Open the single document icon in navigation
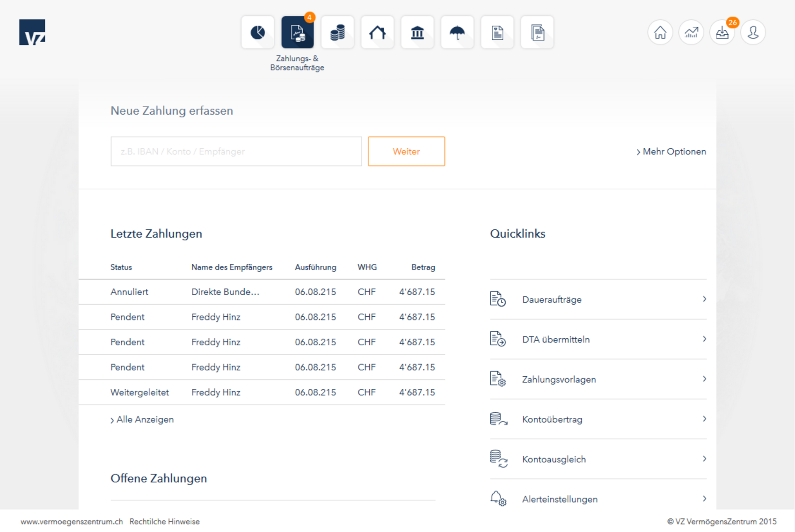This screenshot has width=795, height=532. [x=497, y=32]
